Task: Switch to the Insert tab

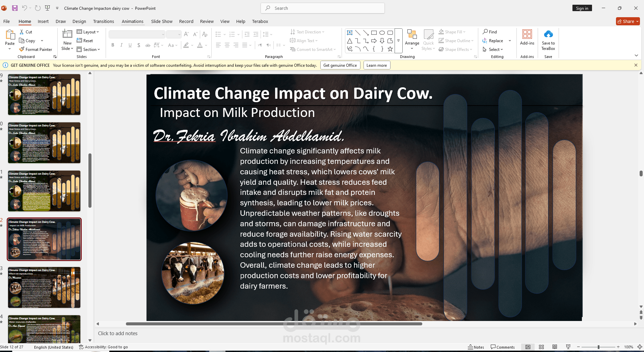Action: tap(43, 21)
